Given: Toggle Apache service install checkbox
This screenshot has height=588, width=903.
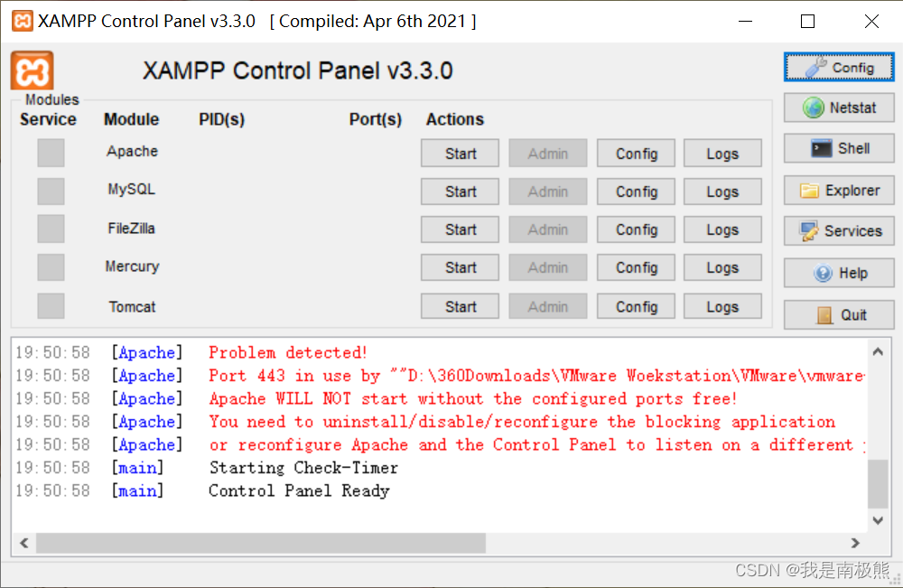Looking at the screenshot, I should coord(51,153).
